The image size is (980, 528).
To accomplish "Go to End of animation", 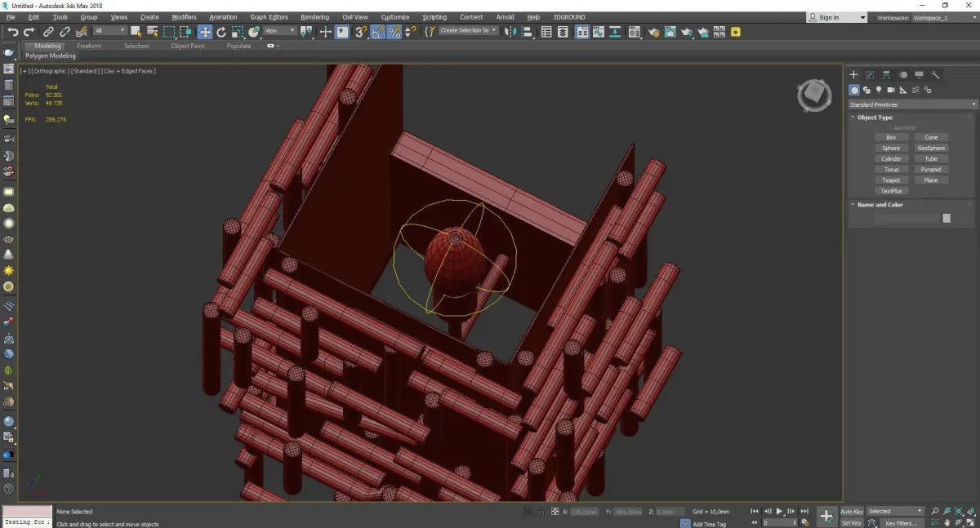I will (805, 512).
